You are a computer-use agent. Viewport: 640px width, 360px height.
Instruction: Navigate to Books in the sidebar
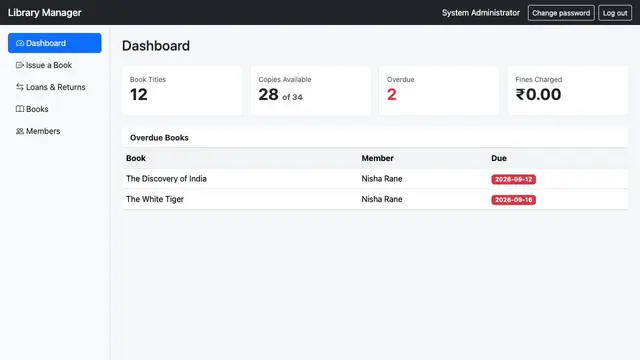point(55,109)
